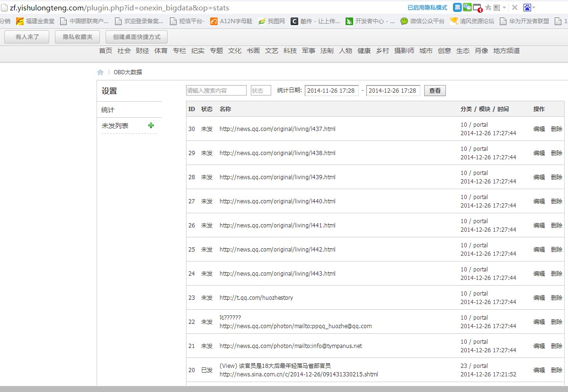Screen dimensions: 568x392
Task: Focus the 请输入搜索内容 search field
Action: [x=216, y=90]
